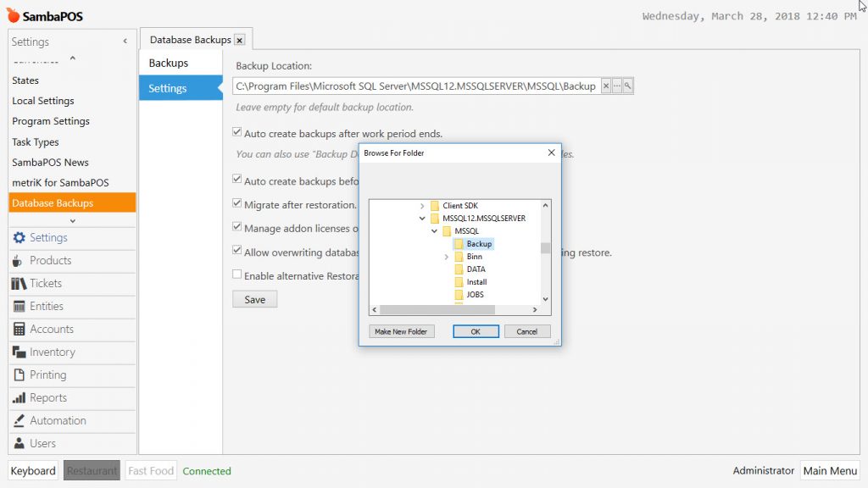
Task: Select Database Backups in sidebar list
Action: pyautogui.click(x=72, y=203)
